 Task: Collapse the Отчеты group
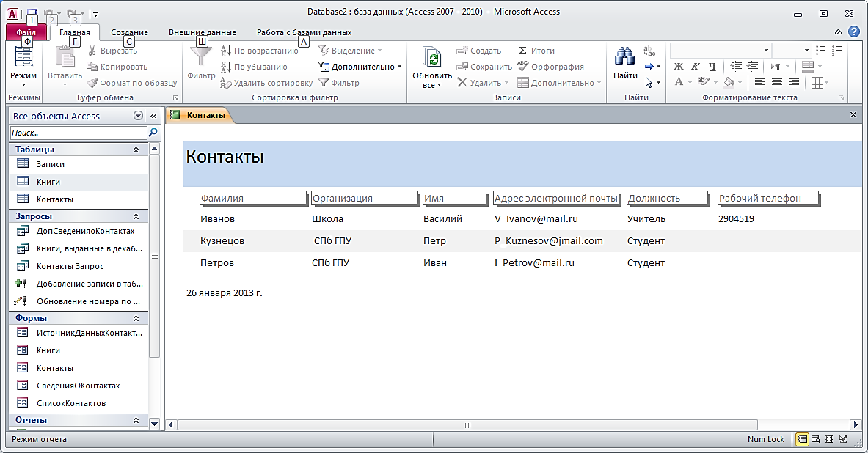(x=136, y=420)
